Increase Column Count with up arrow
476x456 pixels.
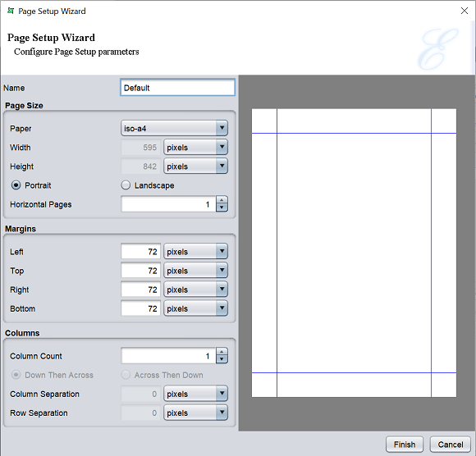pyautogui.click(x=222, y=352)
